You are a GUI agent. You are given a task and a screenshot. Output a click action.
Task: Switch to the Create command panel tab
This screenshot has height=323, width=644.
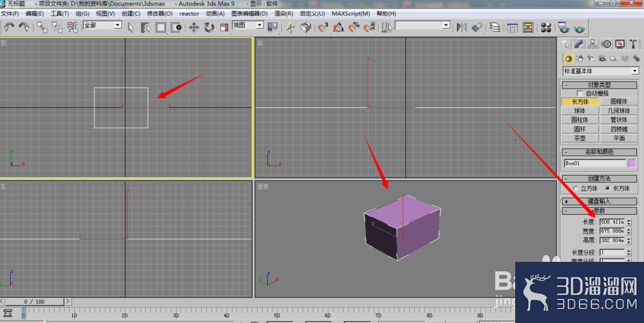565,44
